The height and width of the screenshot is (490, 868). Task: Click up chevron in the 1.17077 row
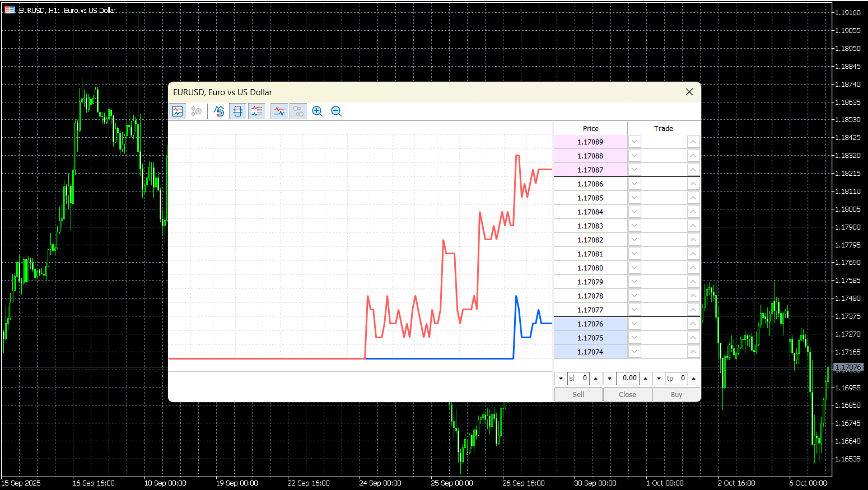point(693,310)
